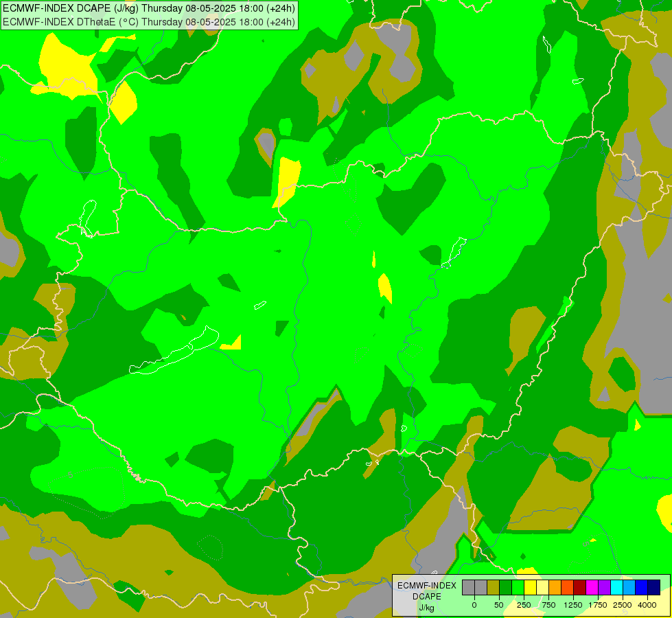Select the light blue legend swatch
The height and width of the screenshot is (618, 672).
coord(629,588)
